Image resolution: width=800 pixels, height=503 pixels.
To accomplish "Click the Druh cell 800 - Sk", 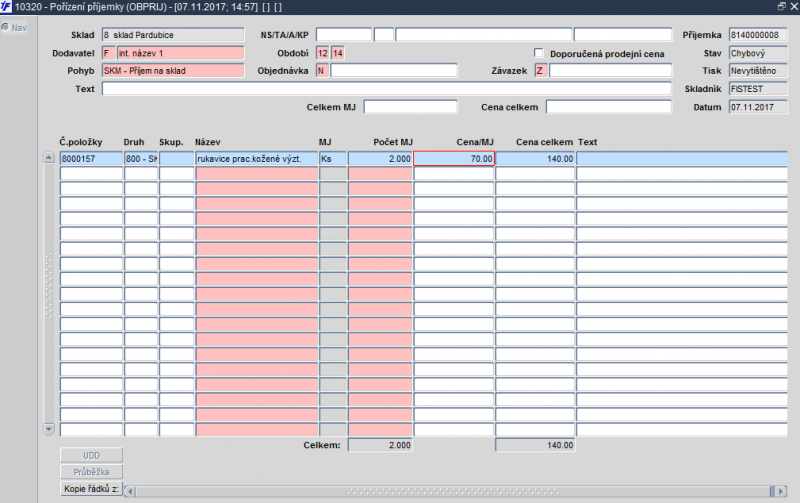I will coord(141,159).
